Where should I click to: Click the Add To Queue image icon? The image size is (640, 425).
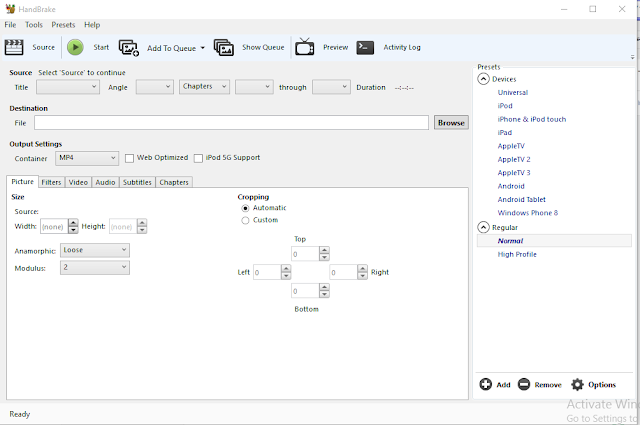pos(129,48)
